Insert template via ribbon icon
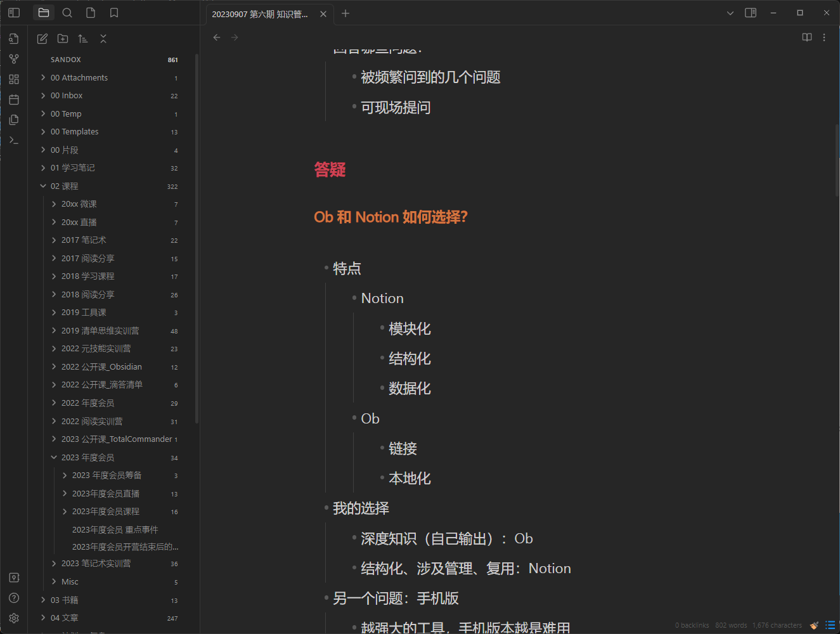The width and height of the screenshot is (840, 634). (x=14, y=120)
